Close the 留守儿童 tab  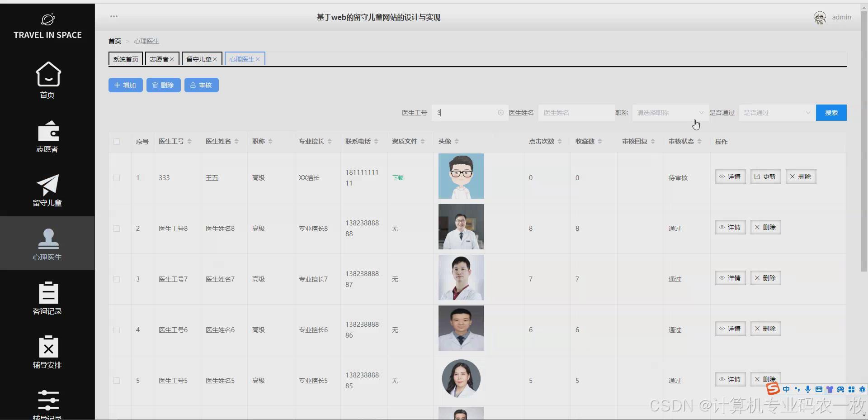215,59
